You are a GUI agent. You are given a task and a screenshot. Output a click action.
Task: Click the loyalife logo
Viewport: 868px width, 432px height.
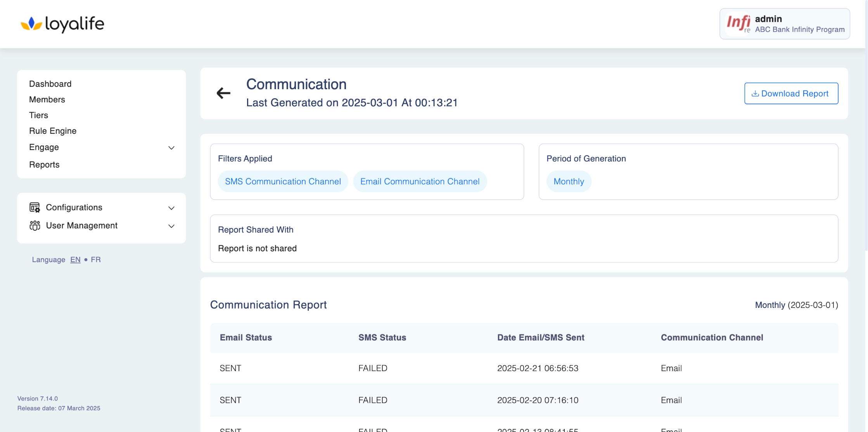pos(62,24)
